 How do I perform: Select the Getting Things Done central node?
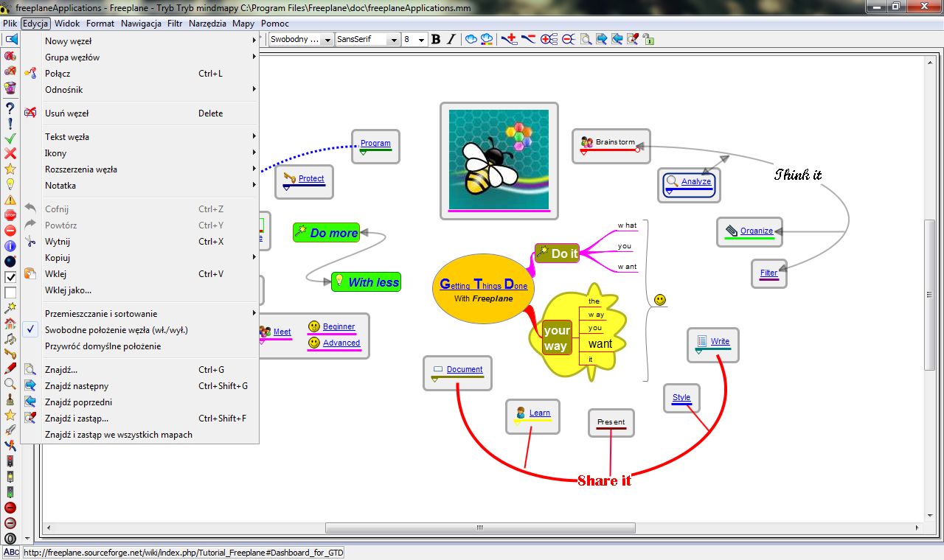(484, 289)
